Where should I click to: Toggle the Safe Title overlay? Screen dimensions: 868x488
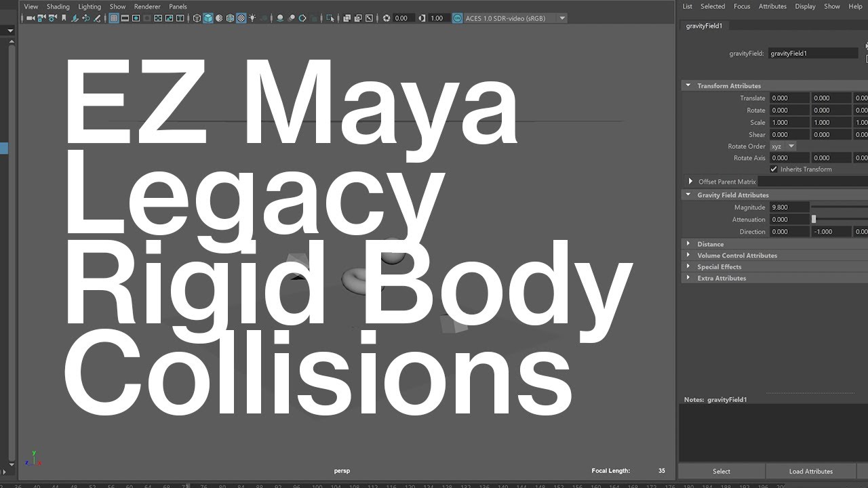[x=180, y=18]
